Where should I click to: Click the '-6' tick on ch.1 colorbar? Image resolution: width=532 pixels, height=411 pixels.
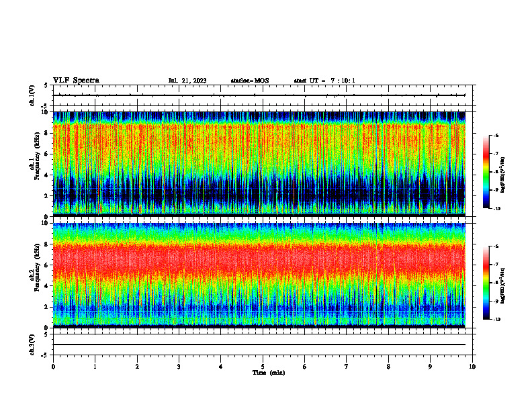495,135
